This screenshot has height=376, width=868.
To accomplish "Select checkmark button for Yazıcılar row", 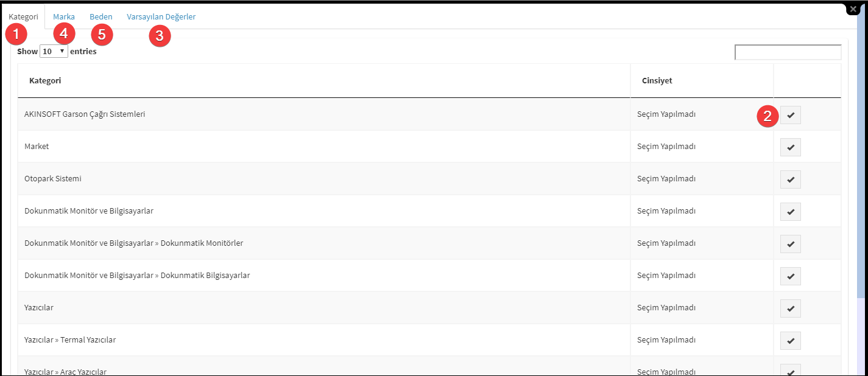I will pos(791,308).
